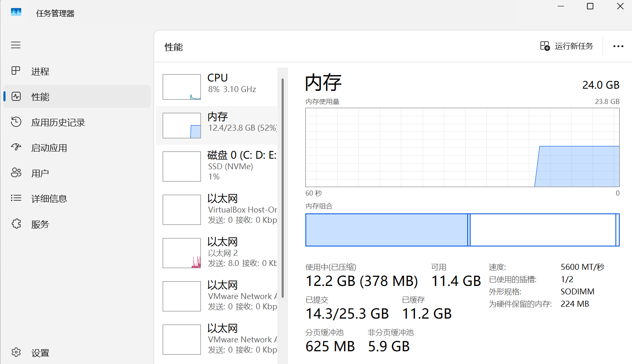This screenshot has height=364, width=632.
Task: Click the 性能 performance pulse icon
Action: click(x=16, y=96)
